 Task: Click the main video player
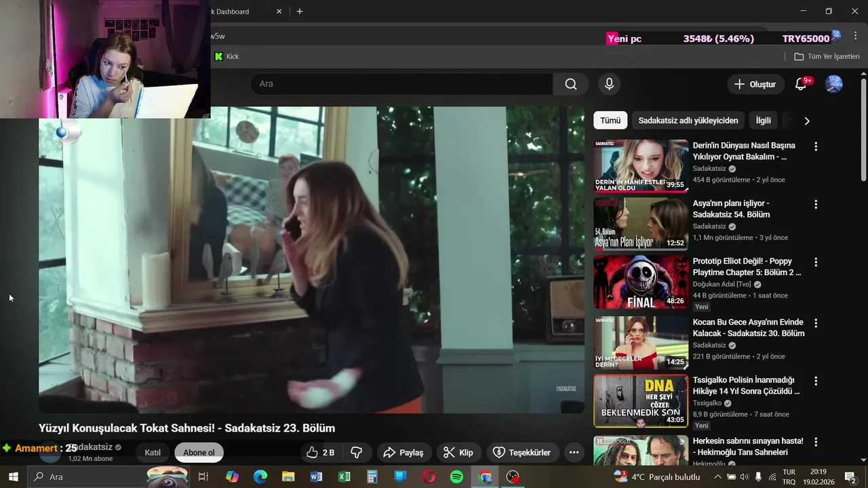[311, 260]
